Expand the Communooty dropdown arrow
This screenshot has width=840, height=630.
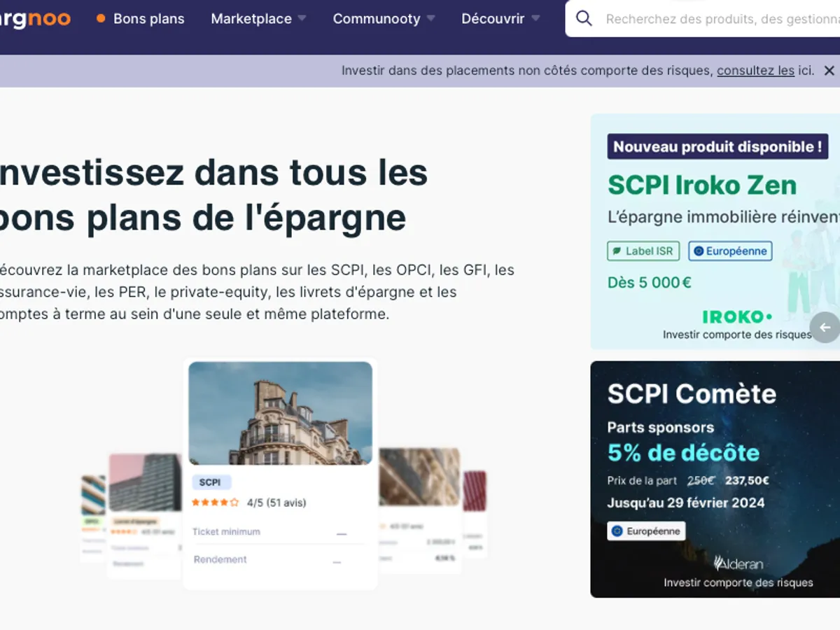point(430,19)
